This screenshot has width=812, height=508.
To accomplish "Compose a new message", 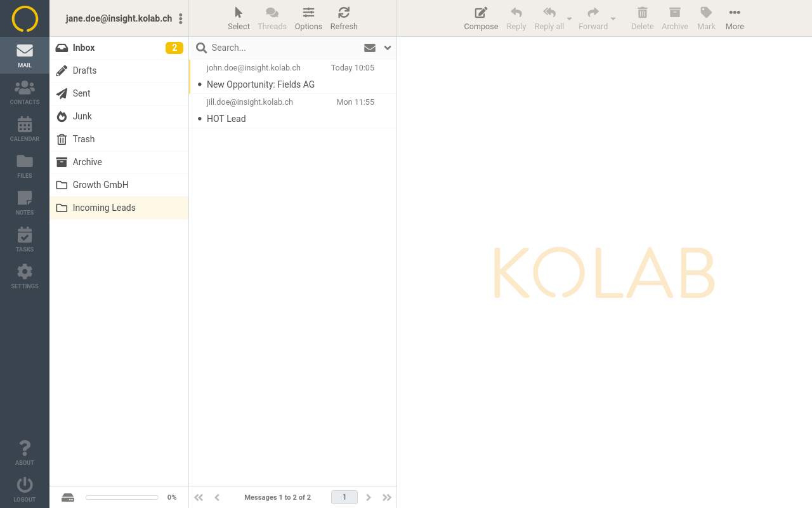I will [481, 18].
